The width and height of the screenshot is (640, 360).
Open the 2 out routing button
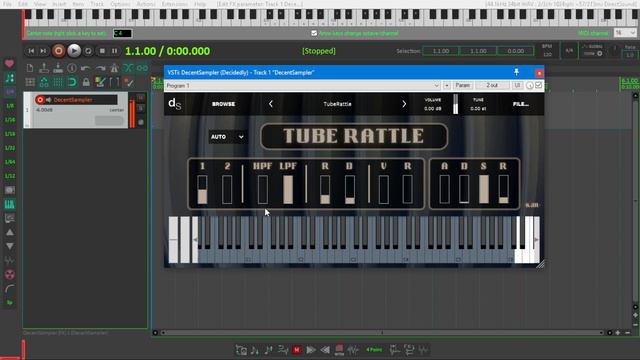point(492,85)
